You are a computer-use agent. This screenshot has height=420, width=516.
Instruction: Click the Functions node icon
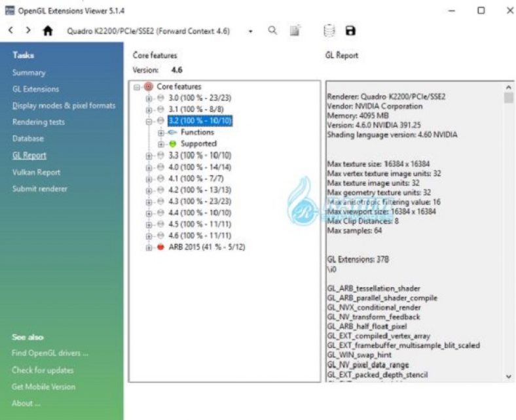[x=172, y=132]
